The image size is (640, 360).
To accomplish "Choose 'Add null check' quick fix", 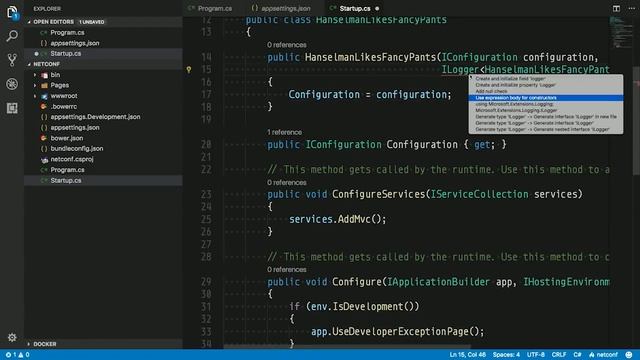I will (546, 91).
